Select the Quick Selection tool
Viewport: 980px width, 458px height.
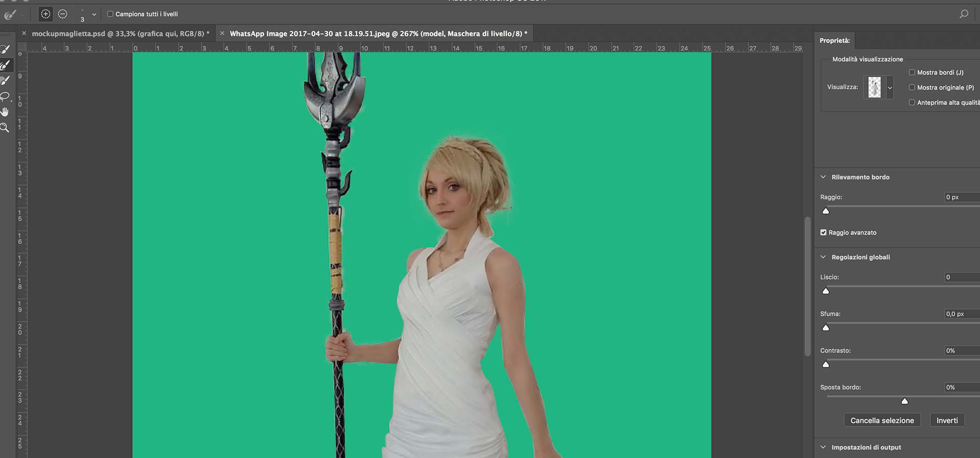[5, 49]
